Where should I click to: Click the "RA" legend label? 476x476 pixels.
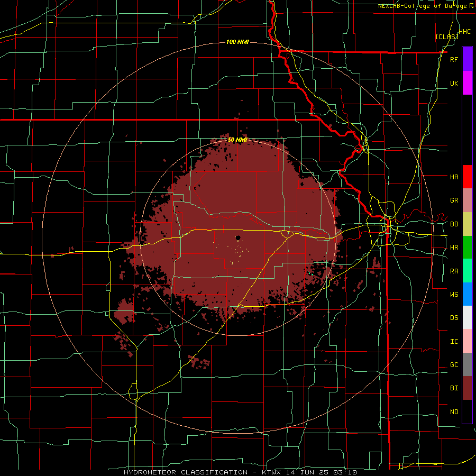[454, 271]
